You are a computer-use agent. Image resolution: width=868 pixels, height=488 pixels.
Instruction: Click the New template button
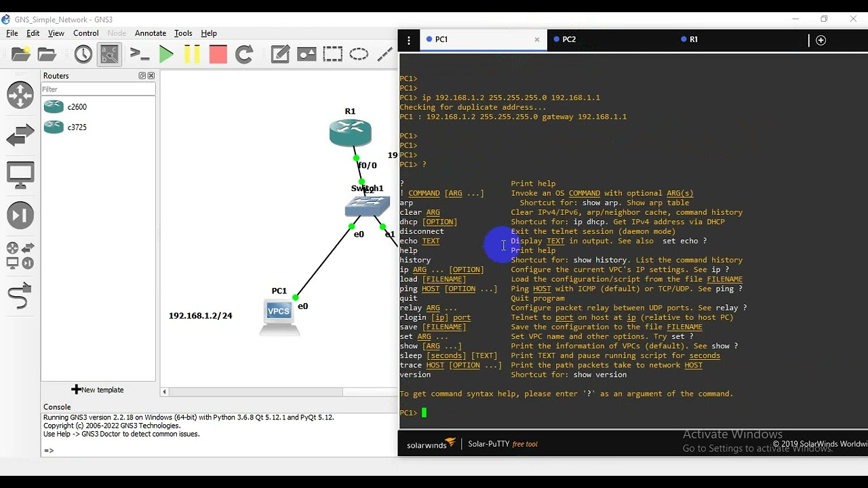[98, 390]
